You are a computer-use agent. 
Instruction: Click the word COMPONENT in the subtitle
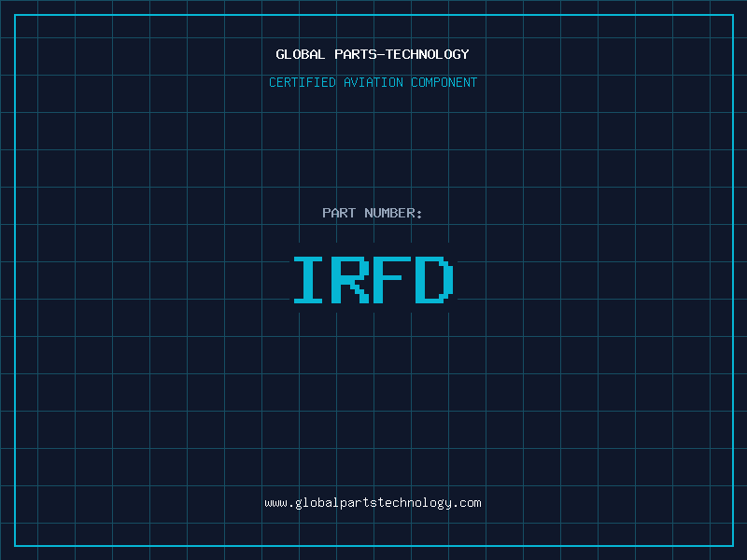pyautogui.click(x=444, y=82)
